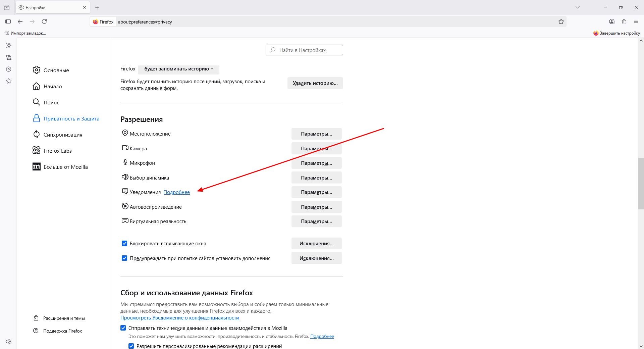Open the sidebar settings gear
644x349 pixels.
coord(9,342)
